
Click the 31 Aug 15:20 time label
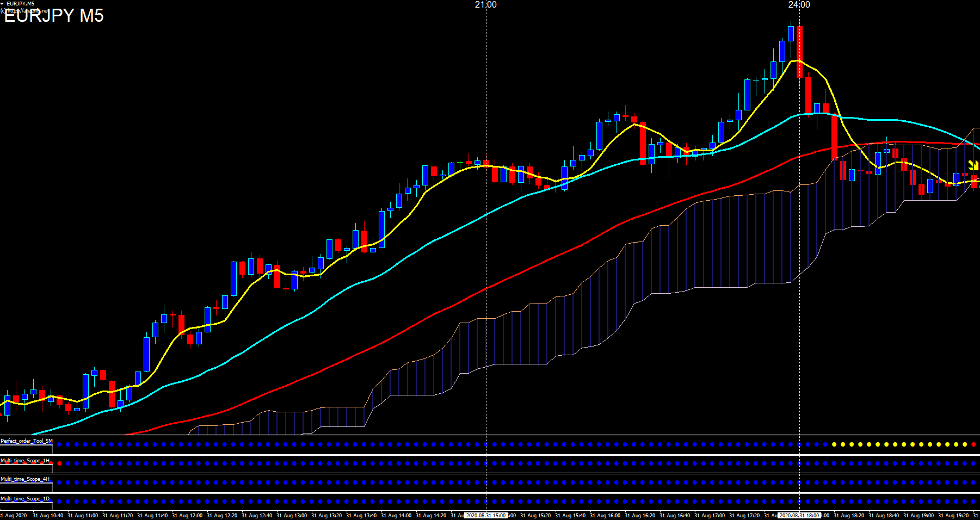(535, 516)
